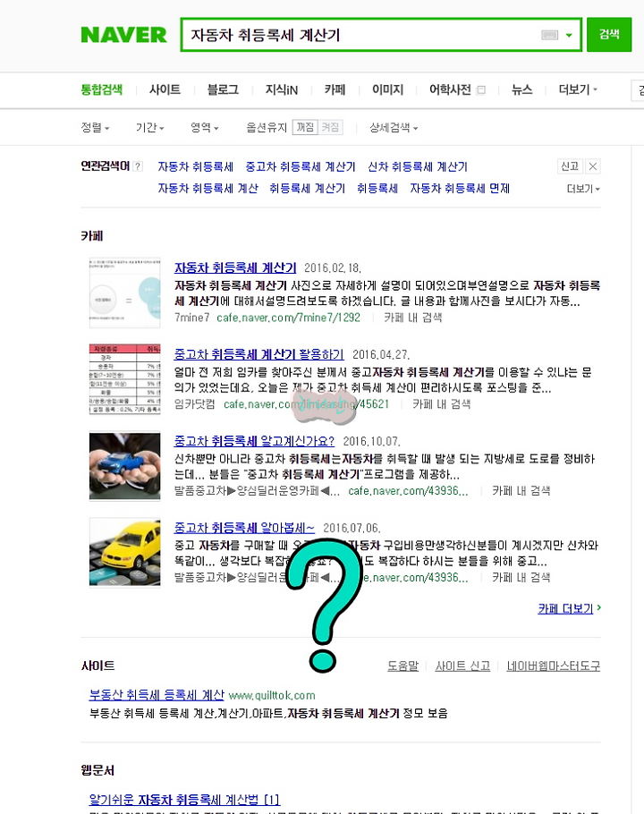Open 네이버웹마스터도구 link
644x814 pixels.
tap(553, 666)
